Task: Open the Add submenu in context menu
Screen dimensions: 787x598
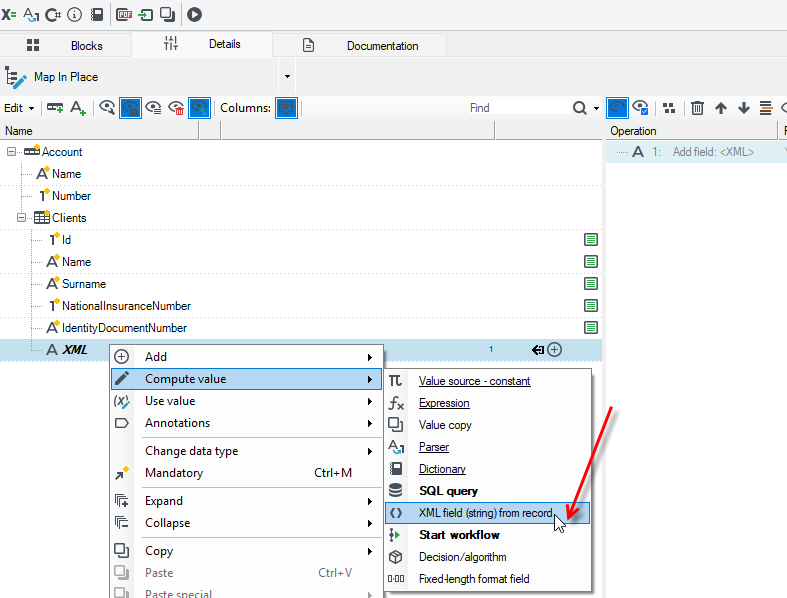Action: tap(247, 357)
